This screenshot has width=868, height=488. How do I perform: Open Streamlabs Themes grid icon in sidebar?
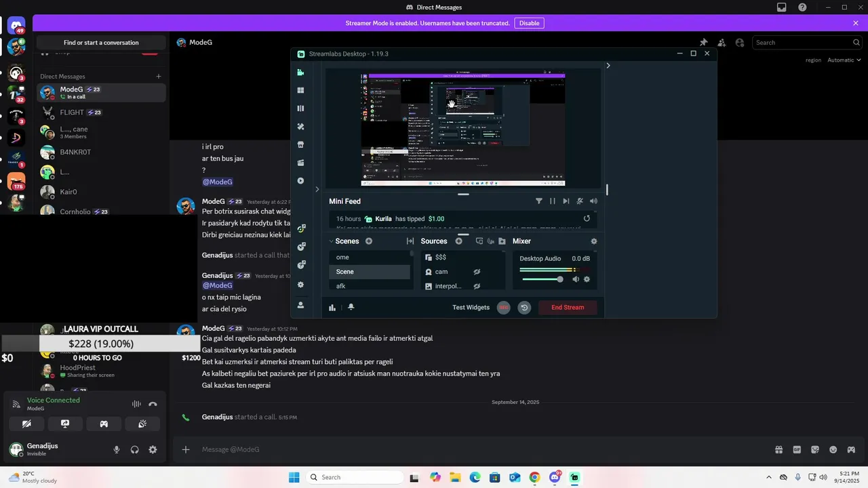tap(300, 90)
